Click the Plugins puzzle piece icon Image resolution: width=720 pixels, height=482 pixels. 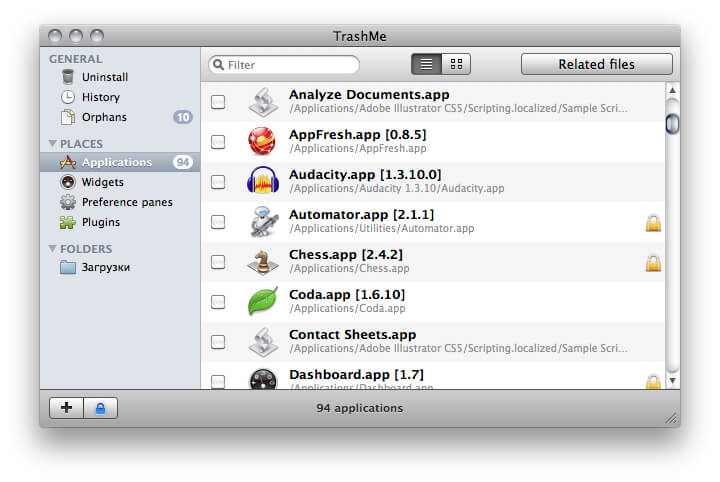[68, 222]
